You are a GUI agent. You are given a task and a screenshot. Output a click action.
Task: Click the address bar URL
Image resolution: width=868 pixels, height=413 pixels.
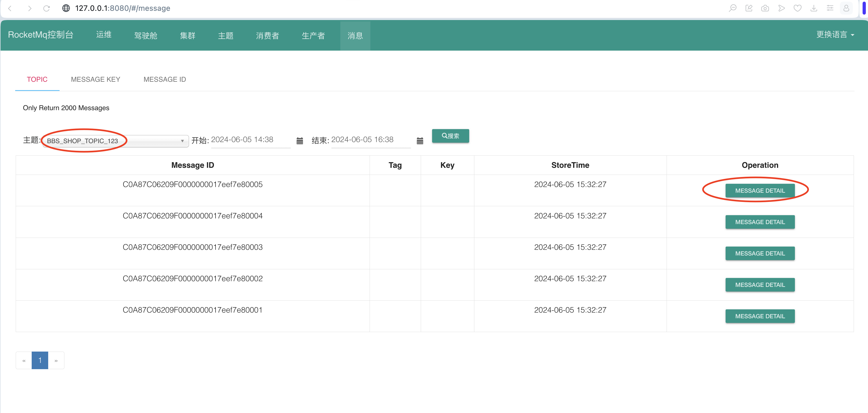click(123, 8)
